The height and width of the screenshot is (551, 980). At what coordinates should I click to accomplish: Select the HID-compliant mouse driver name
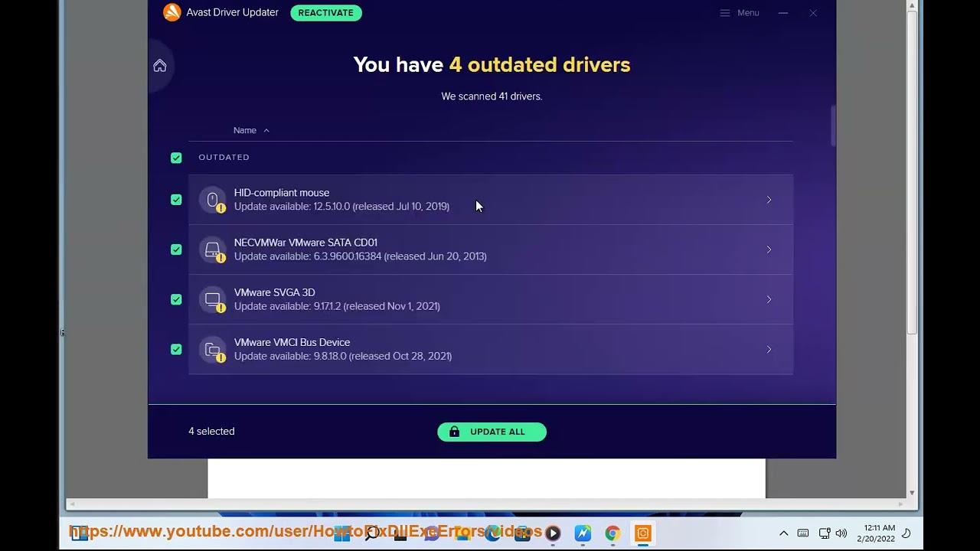[282, 193]
